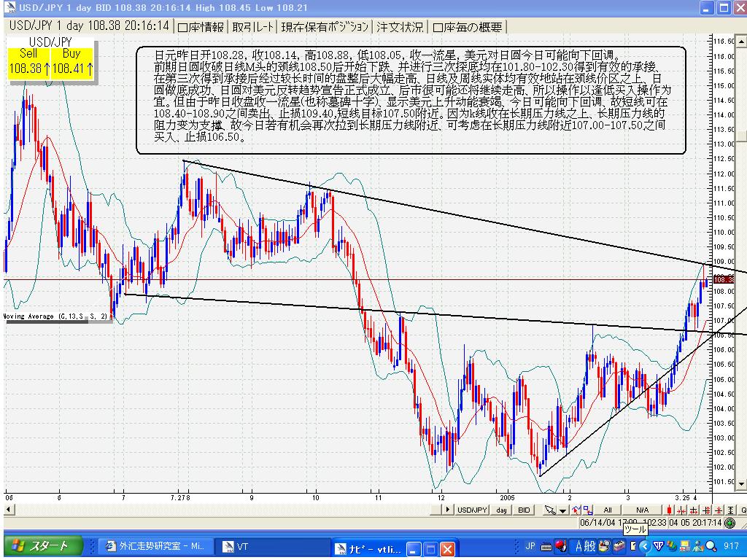Open the cursor tool dropdown arrow
The image size is (747, 560).
coord(562,510)
